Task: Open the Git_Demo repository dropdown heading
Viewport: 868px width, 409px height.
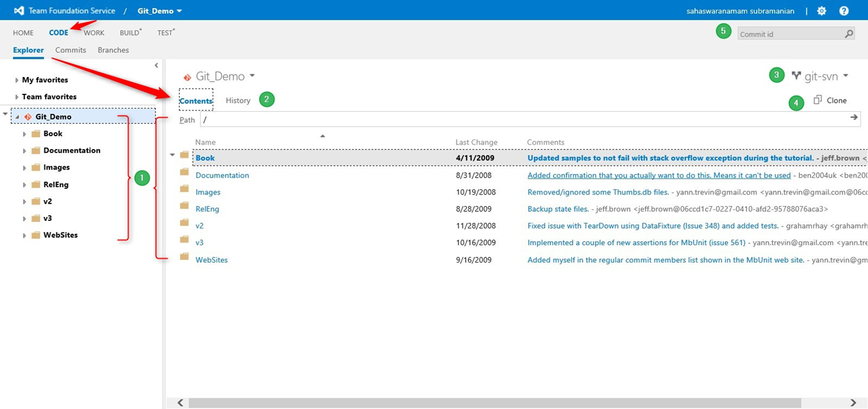Action: point(225,76)
